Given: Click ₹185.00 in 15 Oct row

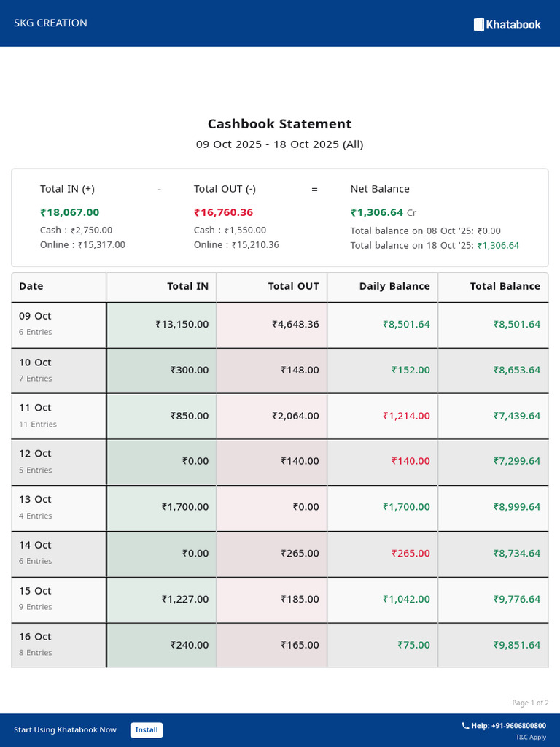Looking at the screenshot, I should pos(300,600).
